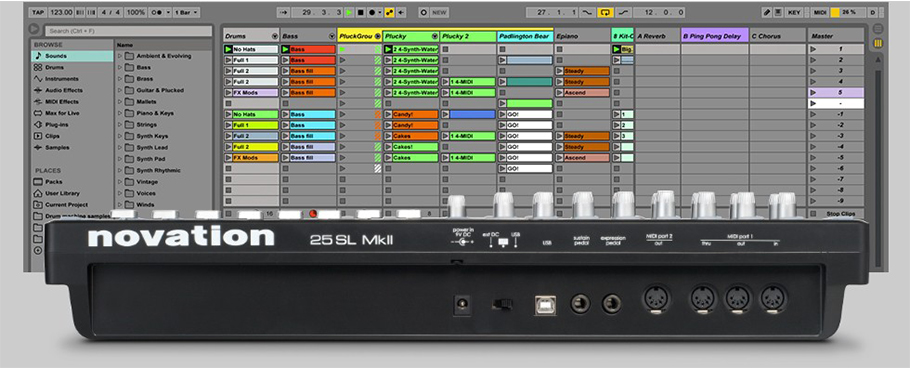Toggle Draw Mode pencil
Screen dimensions: 910x368
[x=767, y=12]
